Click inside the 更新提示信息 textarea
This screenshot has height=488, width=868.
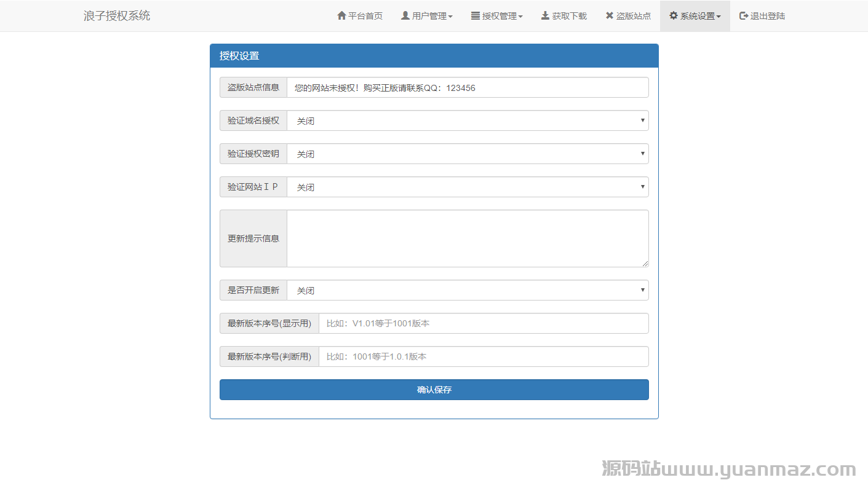(468, 238)
